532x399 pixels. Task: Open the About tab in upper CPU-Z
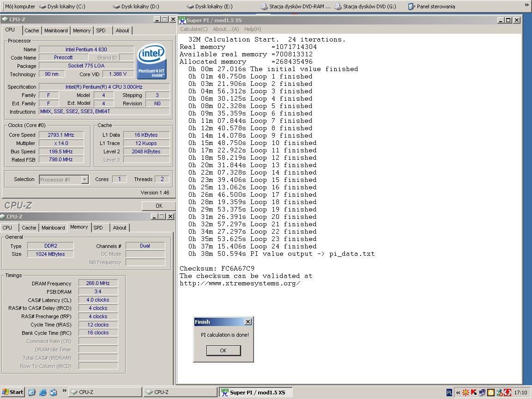tap(122, 30)
